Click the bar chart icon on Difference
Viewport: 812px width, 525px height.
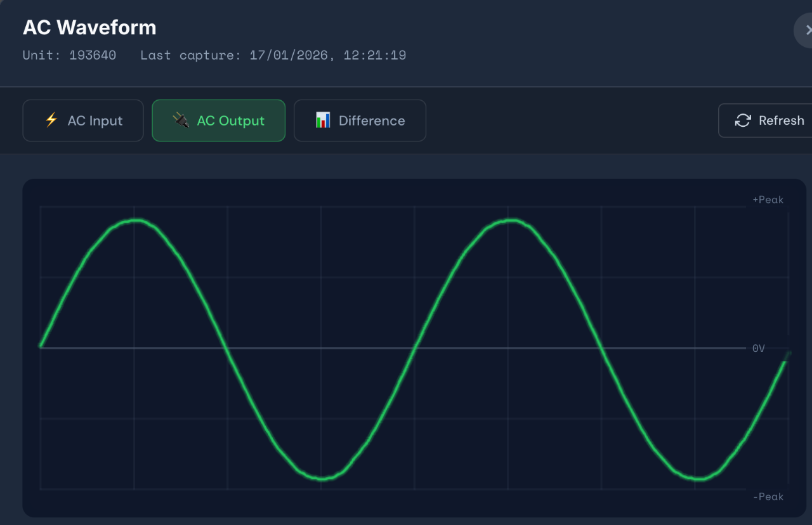(x=323, y=120)
